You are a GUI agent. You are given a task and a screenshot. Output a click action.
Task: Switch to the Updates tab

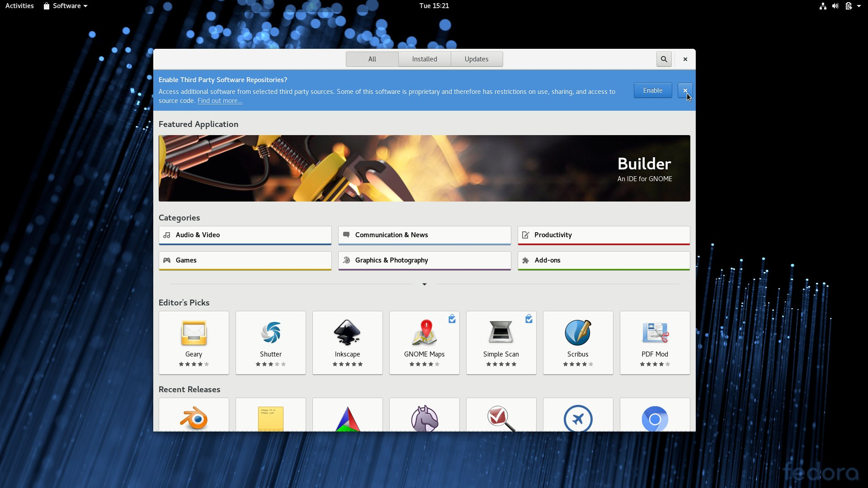pos(476,58)
